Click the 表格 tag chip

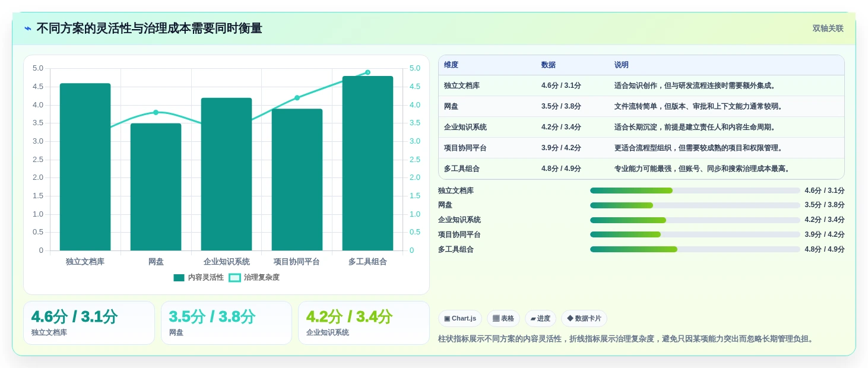coord(503,318)
